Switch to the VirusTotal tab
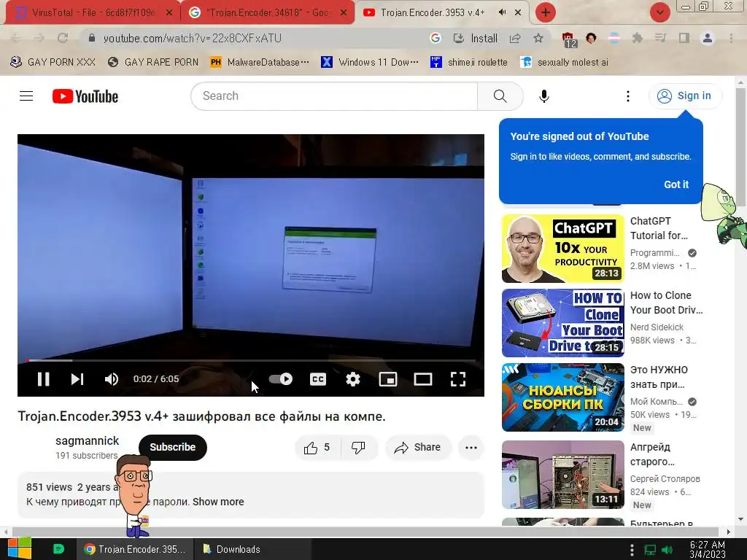 click(93, 12)
